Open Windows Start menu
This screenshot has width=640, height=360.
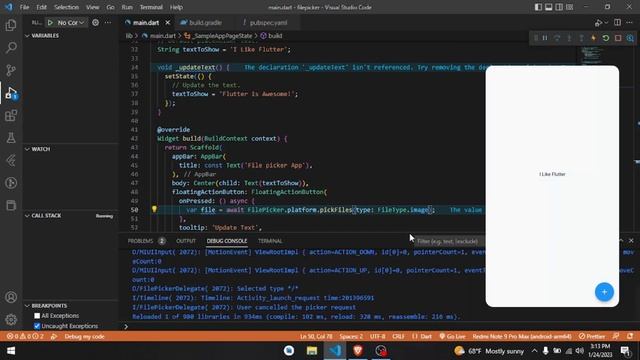[x=11, y=351]
